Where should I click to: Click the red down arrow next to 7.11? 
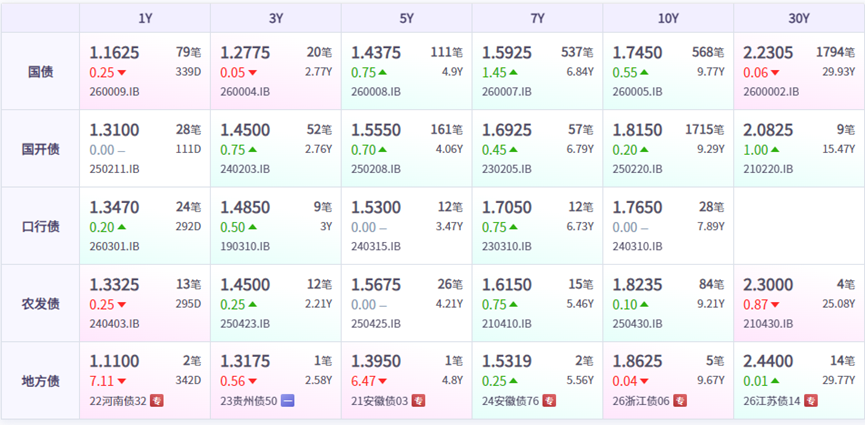coord(121,381)
